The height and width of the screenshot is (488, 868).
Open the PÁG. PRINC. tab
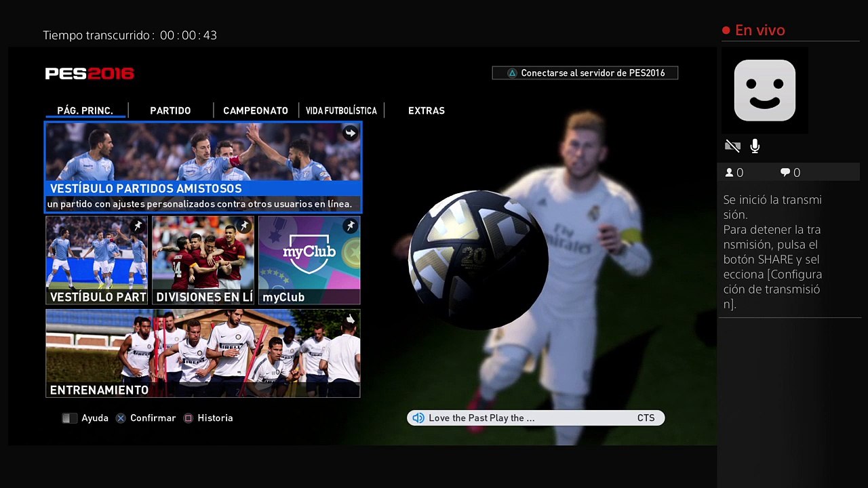85,110
